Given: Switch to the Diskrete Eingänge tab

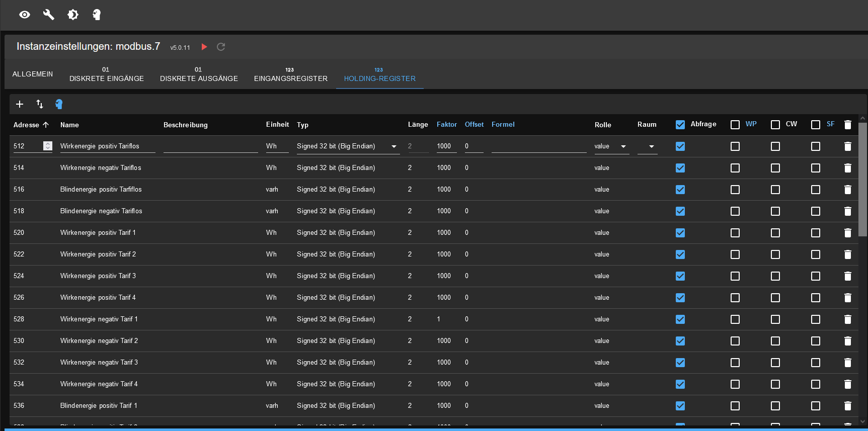Looking at the screenshot, I should 107,74.
